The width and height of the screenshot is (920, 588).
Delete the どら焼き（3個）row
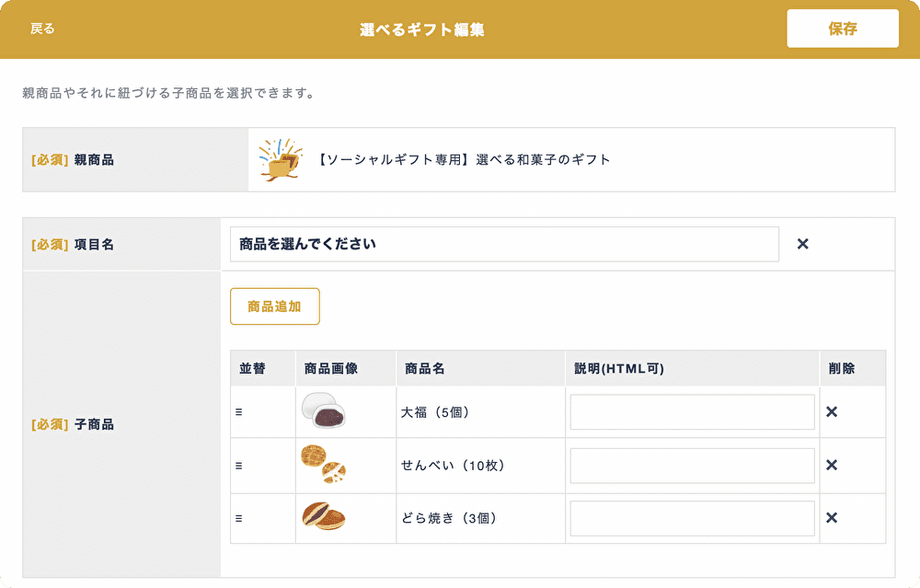832,518
